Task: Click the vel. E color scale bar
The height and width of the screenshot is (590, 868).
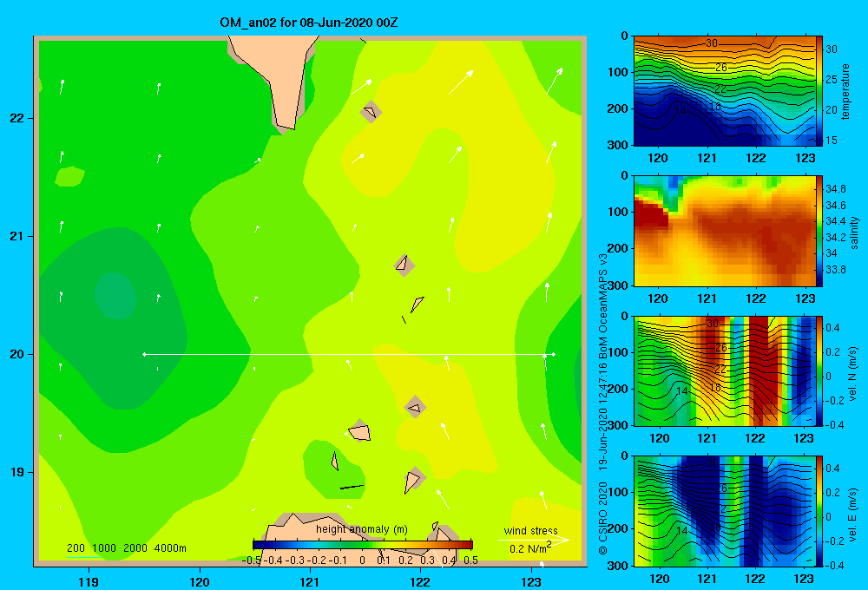Action: (x=819, y=511)
